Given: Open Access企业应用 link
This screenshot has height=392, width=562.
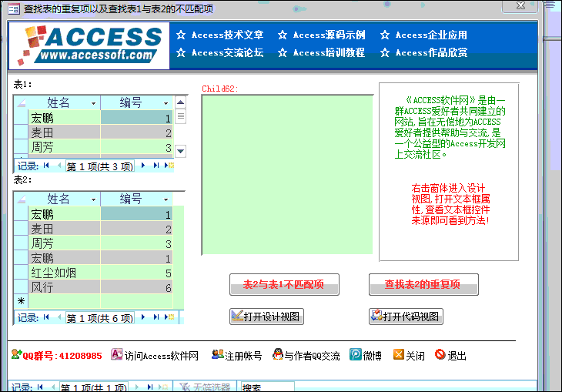Looking at the screenshot, I should coord(423,35).
